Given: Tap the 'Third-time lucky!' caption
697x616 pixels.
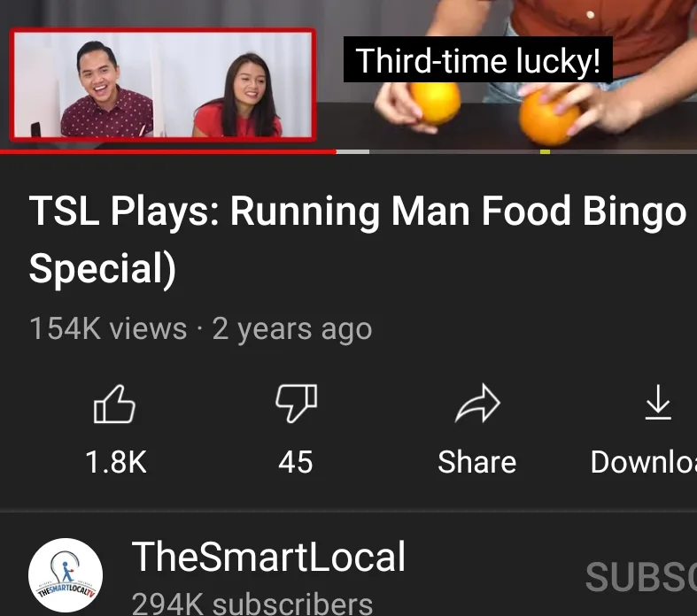Looking at the screenshot, I should click(478, 59).
